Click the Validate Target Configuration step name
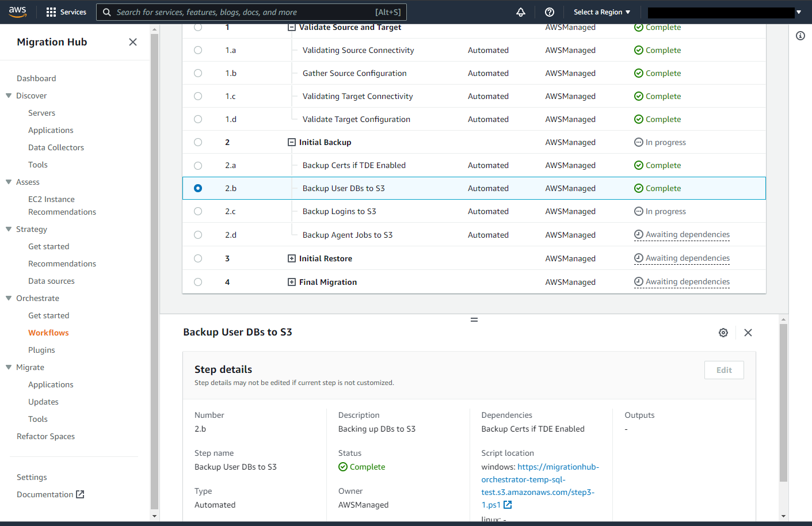Viewport: 812px width, 526px height. pos(357,119)
